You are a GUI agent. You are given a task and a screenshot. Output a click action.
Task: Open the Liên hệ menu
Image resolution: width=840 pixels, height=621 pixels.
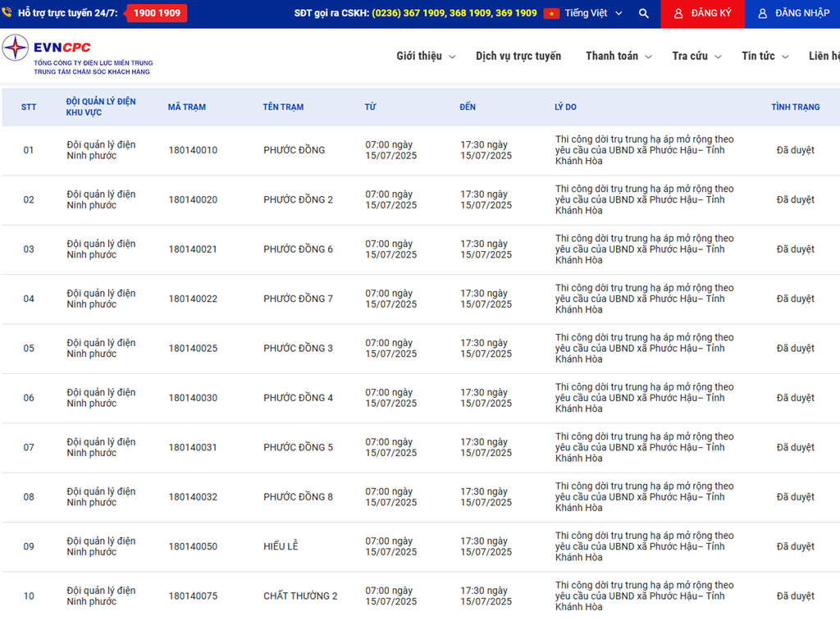(x=824, y=56)
